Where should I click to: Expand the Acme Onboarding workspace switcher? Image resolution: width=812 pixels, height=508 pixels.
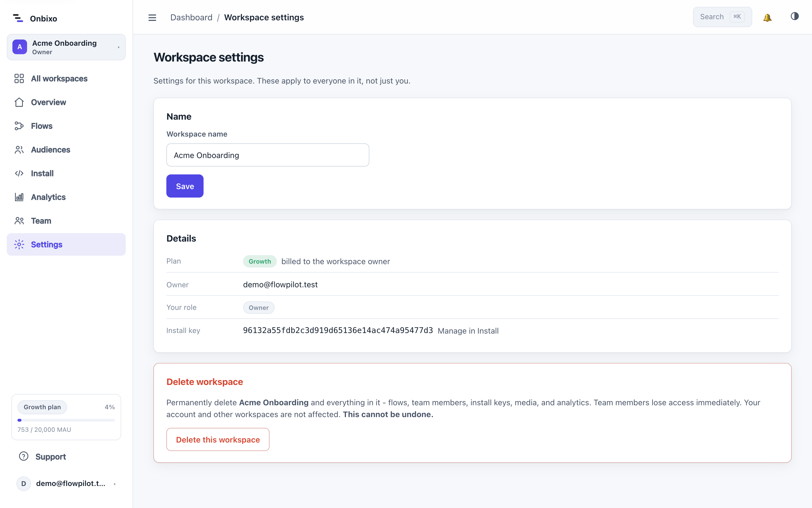[66, 47]
